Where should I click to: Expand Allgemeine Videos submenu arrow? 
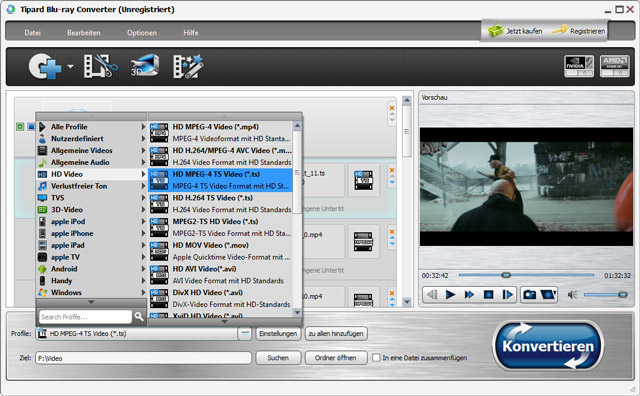point(143,151)
